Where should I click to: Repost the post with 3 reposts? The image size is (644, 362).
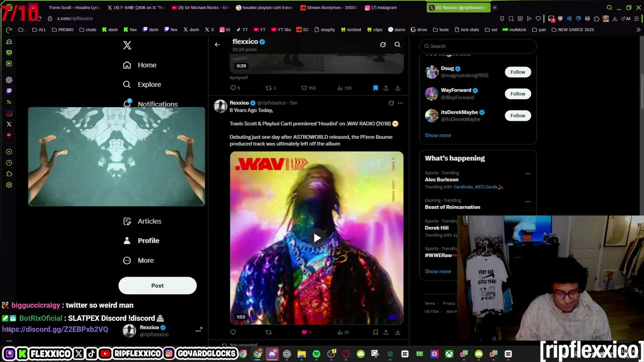270,88
